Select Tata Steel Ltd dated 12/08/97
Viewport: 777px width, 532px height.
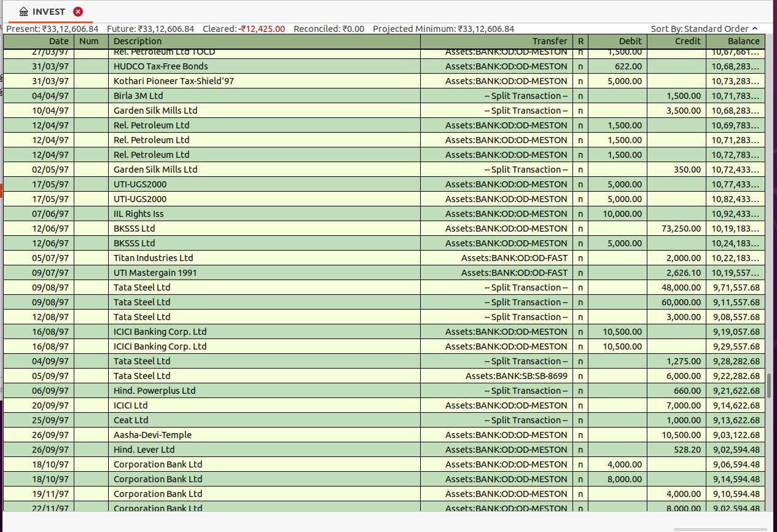142,317
